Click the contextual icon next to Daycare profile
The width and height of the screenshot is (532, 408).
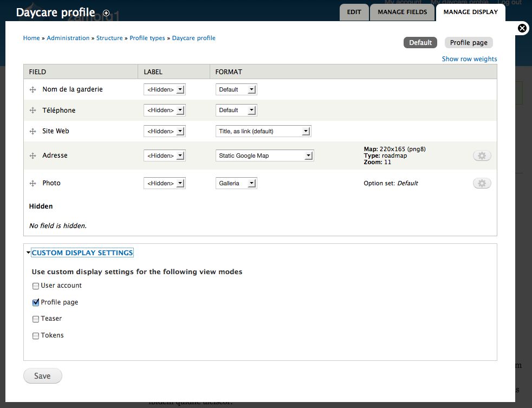(106, 13)
